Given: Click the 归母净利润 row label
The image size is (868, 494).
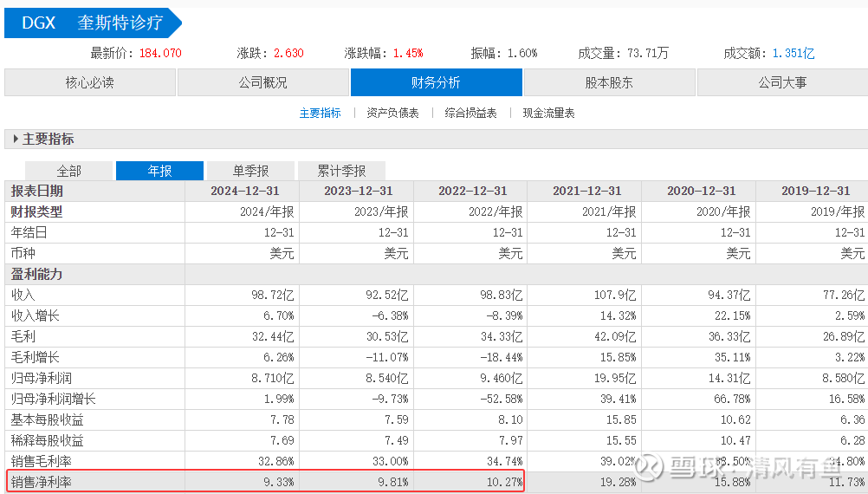Looking at the screenshot, I should (42, 378).
